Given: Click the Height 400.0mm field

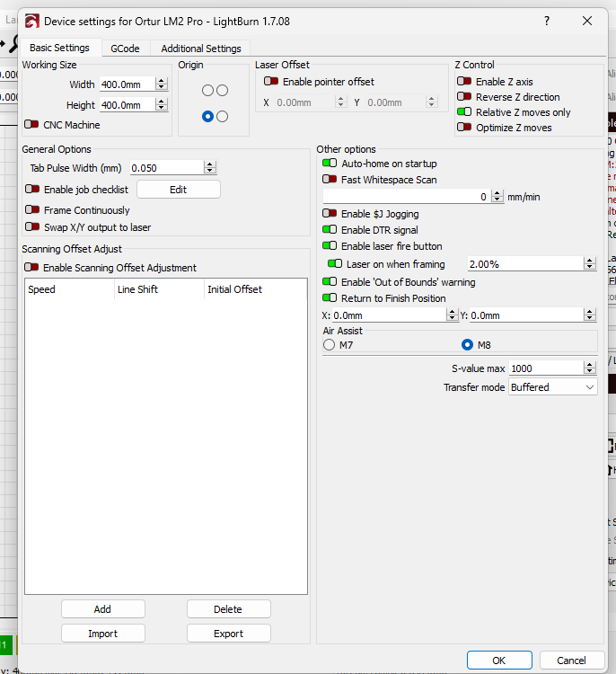Looking at the screenshot, I should point(128,105).
